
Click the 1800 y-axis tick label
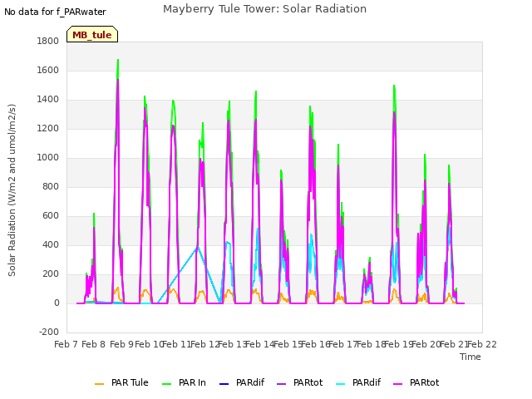click(x=48, y=41)
